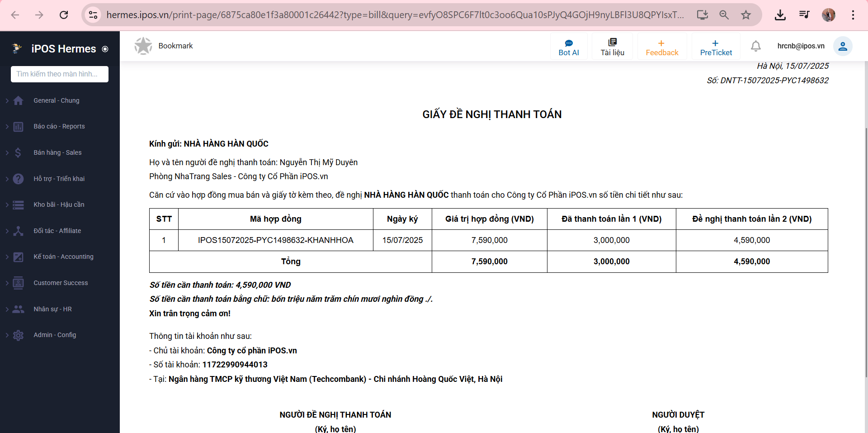868x433 pixels.
Task: Open the Nhân sự - HR people icon
Action: (18, 309)
